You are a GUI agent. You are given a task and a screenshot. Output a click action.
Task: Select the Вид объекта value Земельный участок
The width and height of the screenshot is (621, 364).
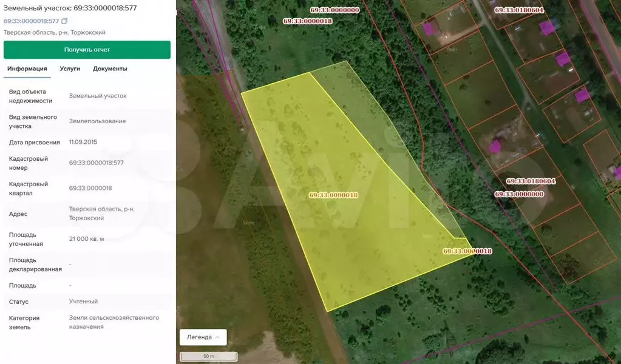coord(98,96)
